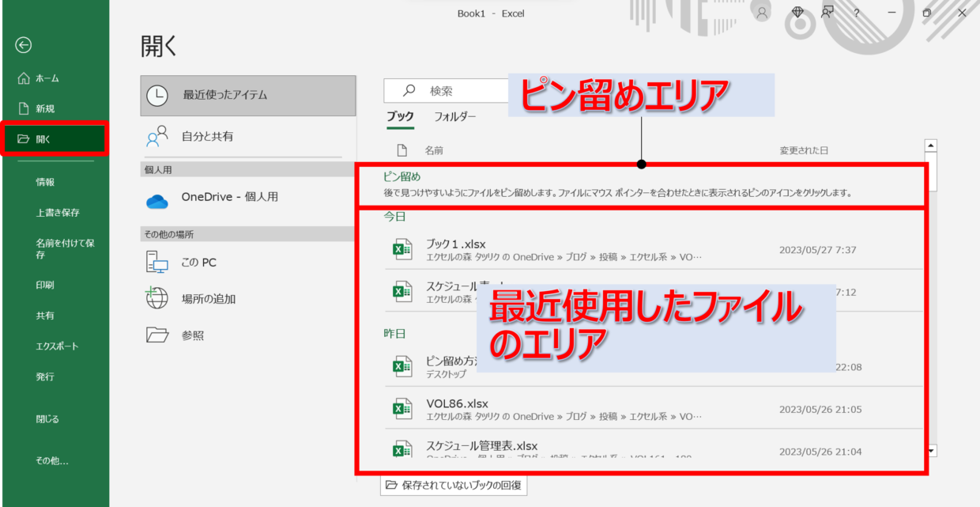
Task: Click the Excel icon of the デスクトップ file
Action: pyautogui.click(x=403, y=366)
